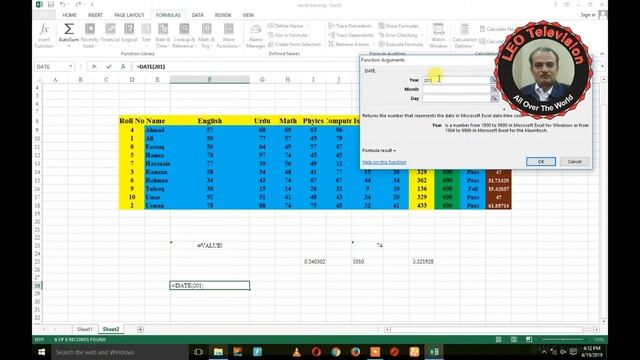
Task: Switch to the PAGE LAYOUT ribbon tab
Action: (x=129, y=15)
